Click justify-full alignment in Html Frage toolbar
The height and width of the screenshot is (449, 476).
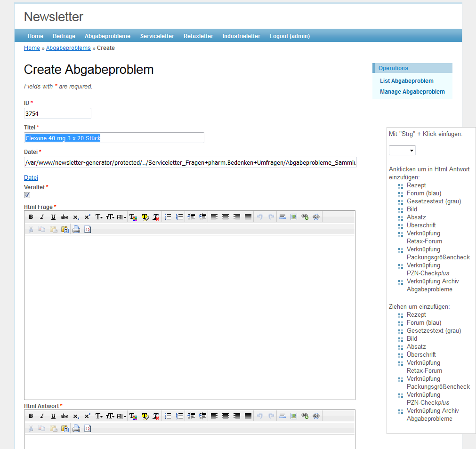pos(248,217)
